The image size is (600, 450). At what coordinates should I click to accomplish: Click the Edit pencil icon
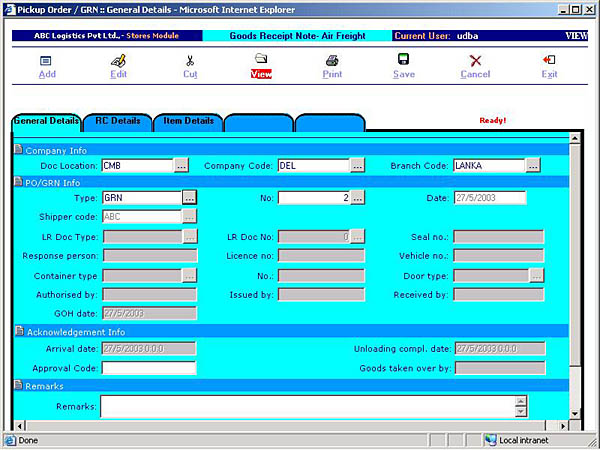[118, 61]
